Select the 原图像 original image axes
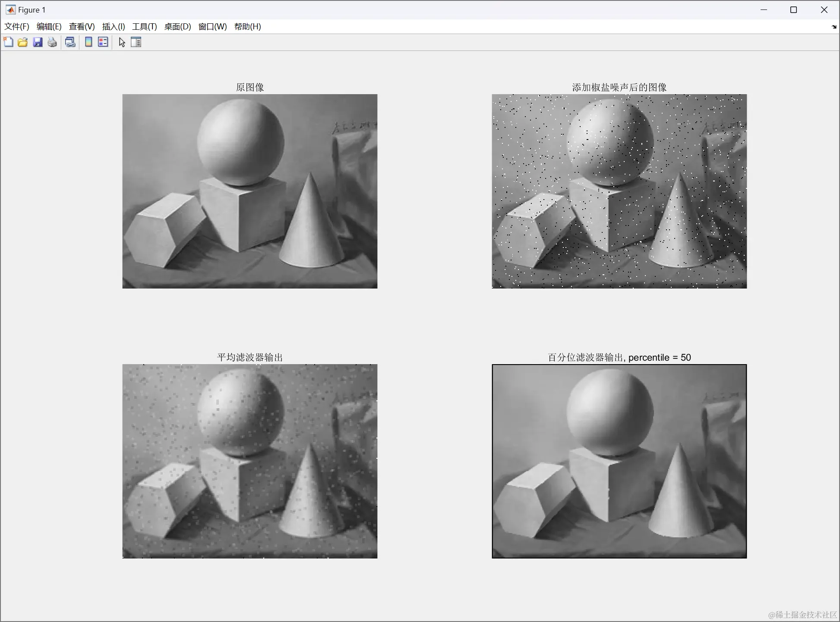840x622 pixels. pos(249,191)
